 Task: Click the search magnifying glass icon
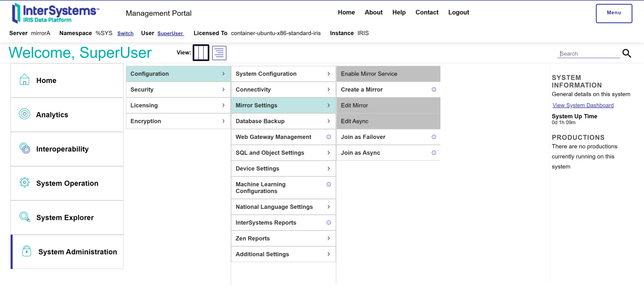627,53
